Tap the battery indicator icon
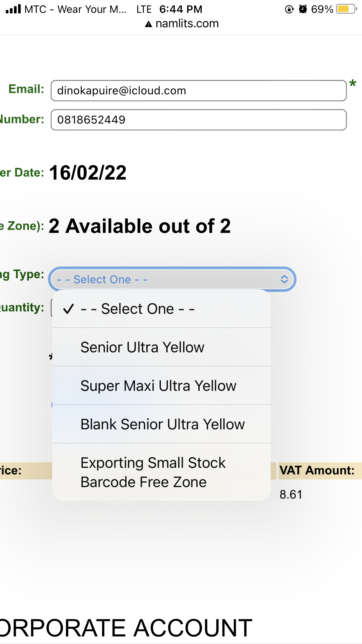Screen dimensions: 362x644 pos(346,9)
